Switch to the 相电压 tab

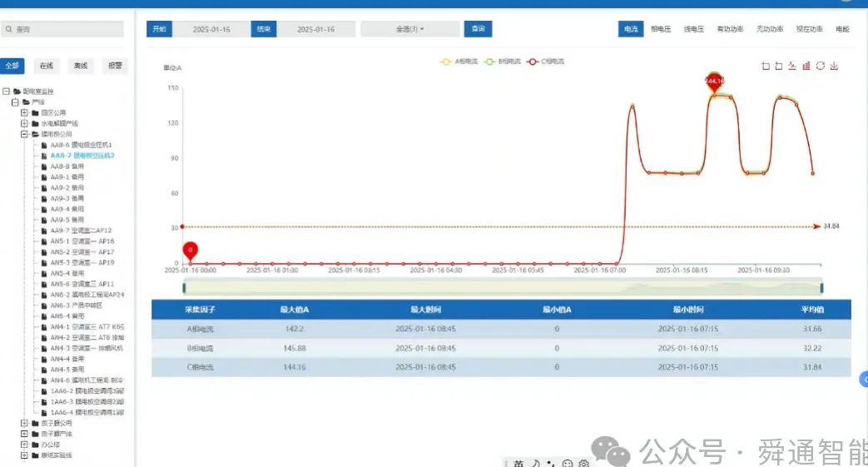tap(661, 29)
